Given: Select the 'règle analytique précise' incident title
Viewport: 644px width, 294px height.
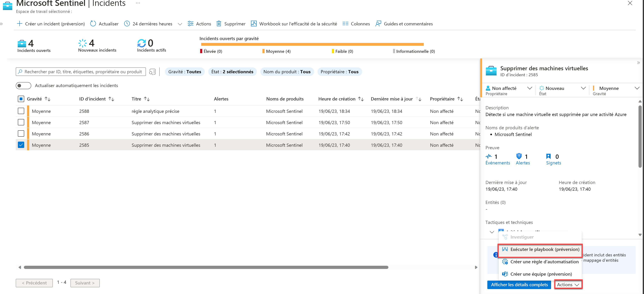Looking at the screenshot, I should tap(155, 111).
